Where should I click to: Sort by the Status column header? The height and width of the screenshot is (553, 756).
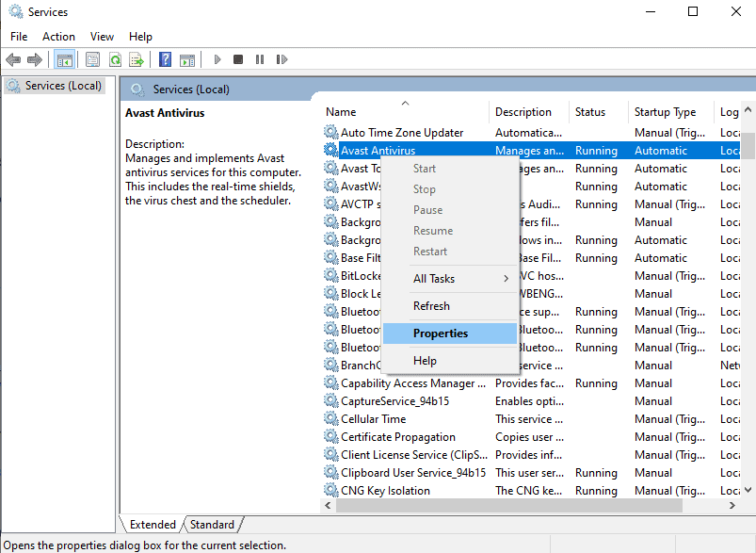point(599,112)
